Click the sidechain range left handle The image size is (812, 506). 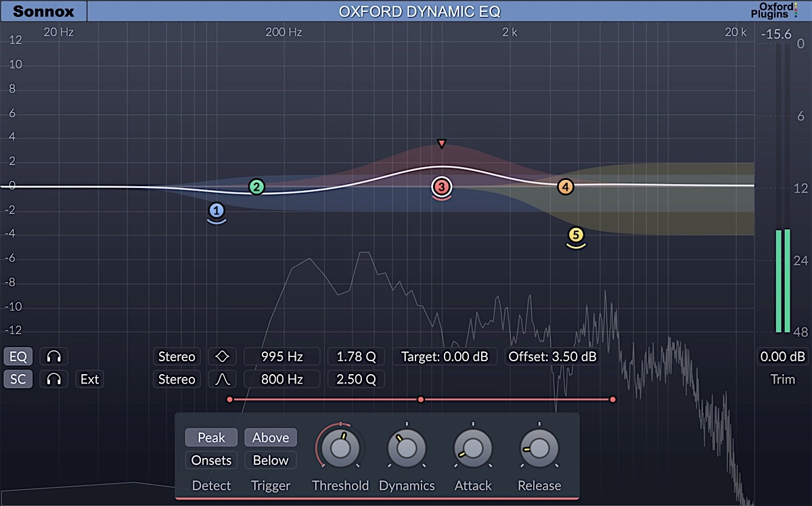pyautogui.click(x=230, y=400)
